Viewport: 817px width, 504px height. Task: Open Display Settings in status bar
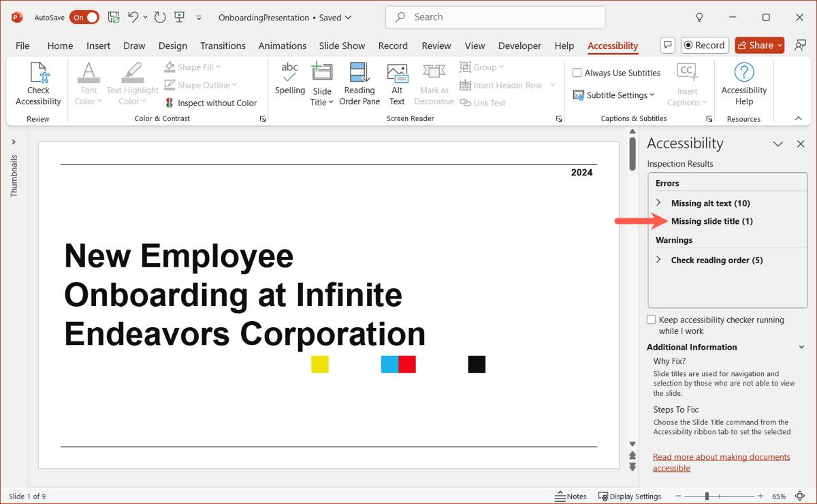(x=630, y=496)
